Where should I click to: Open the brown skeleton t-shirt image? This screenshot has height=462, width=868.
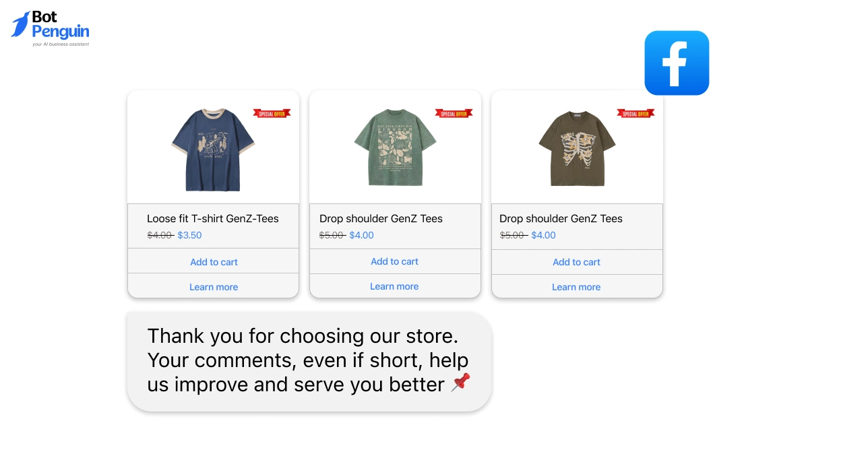(x=577, y=148)
